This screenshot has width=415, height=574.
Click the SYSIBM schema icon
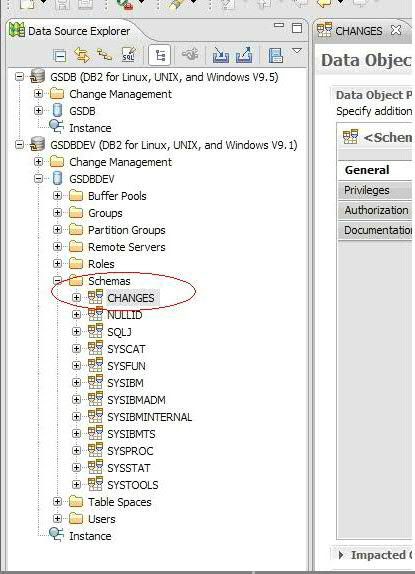95,382
